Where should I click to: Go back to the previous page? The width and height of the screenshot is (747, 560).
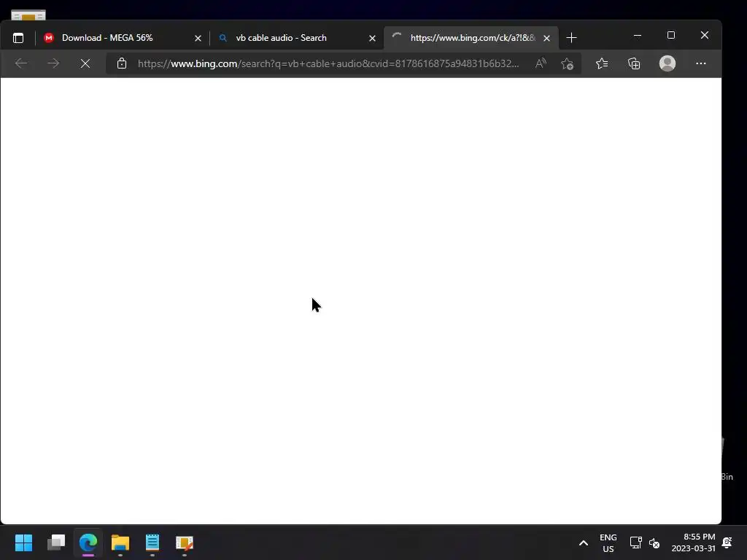click(x=21, y=63)
